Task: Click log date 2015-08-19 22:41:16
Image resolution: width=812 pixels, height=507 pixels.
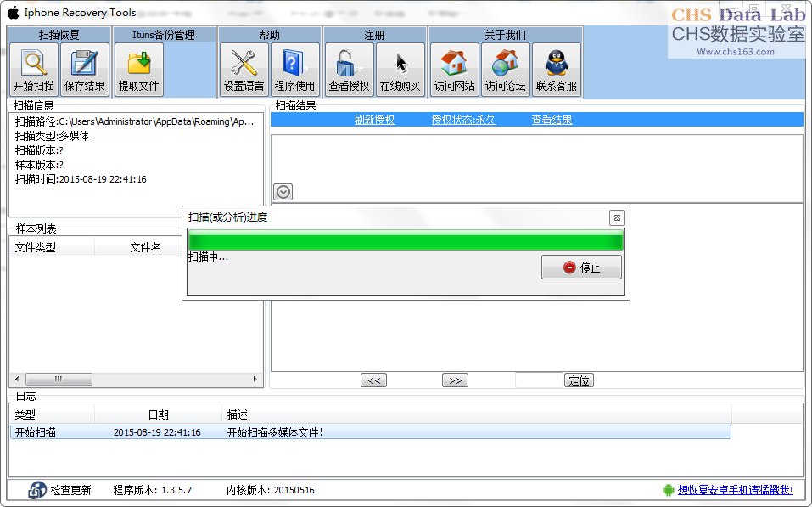Action: [x=157, y=432]
